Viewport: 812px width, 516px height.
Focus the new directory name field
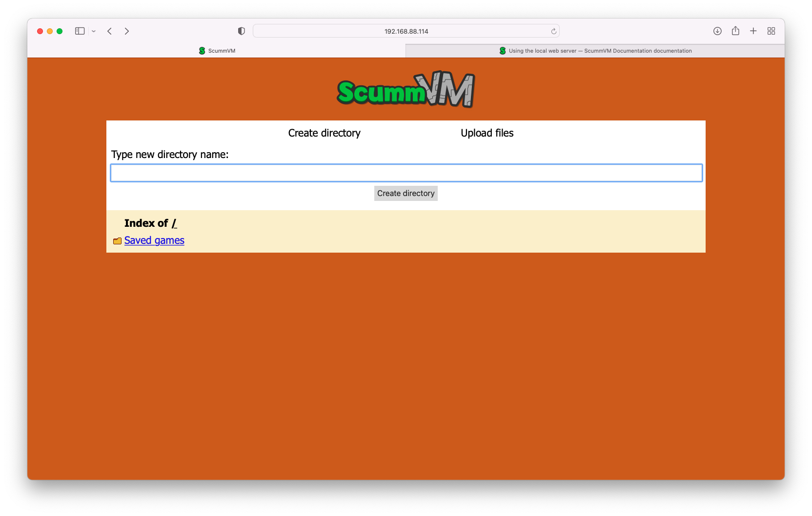[x=406, y=173]
